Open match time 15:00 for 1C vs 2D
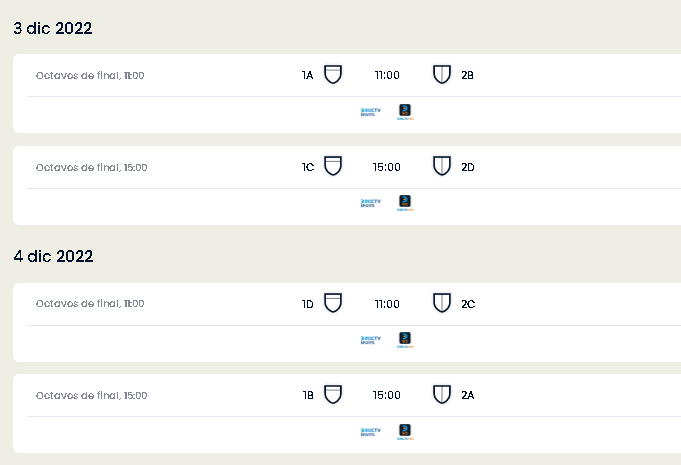Image resolution: width=681 pixels, height=465 pixels. pyautogui.click(x=387, y=167)
